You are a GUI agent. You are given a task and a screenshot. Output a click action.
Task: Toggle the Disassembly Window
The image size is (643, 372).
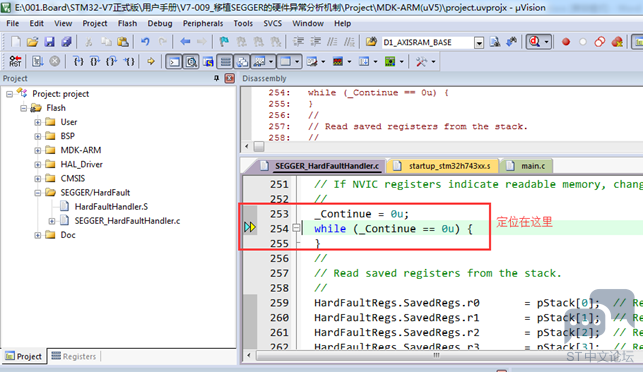pos(191,62)
